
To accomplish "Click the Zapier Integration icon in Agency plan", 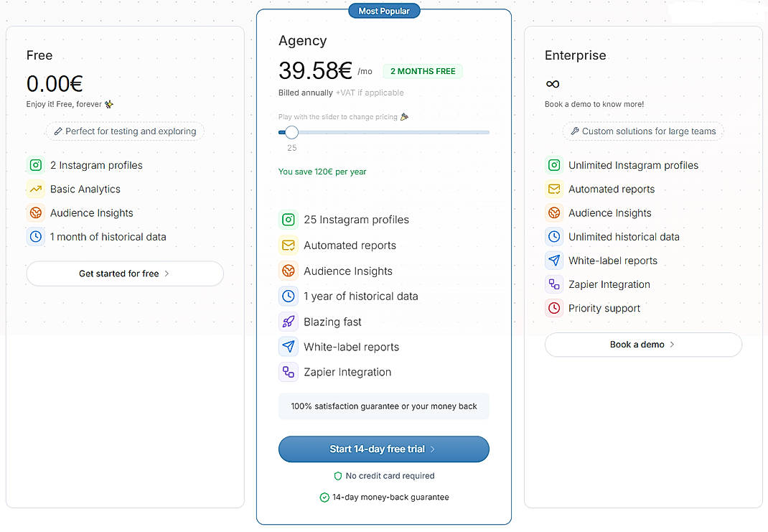I will pyautogui.click(x=289, y=373).
